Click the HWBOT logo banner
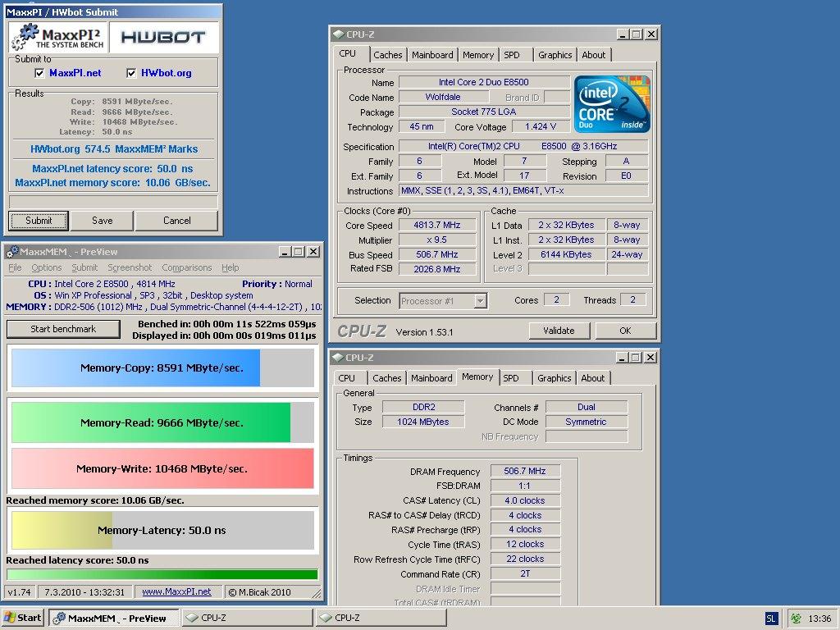This screenshot has width=840, height=630. [x=163, y=37]
